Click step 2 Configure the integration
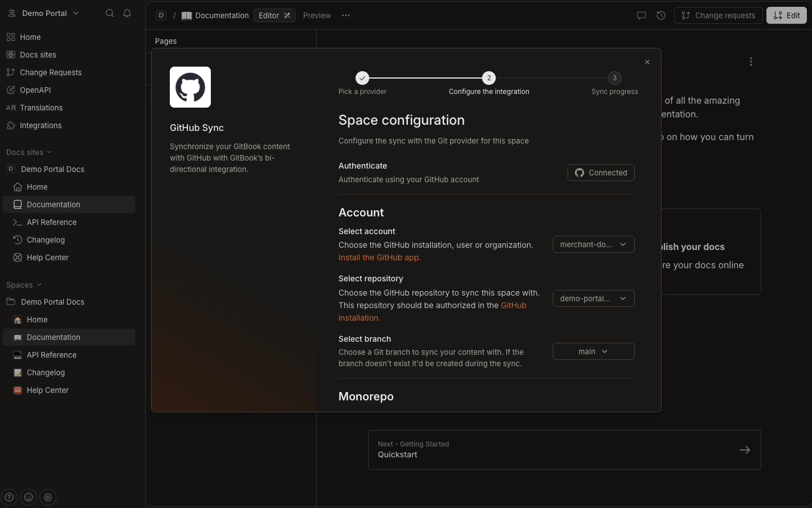This screenshot has width=812, height=508. 489,83
